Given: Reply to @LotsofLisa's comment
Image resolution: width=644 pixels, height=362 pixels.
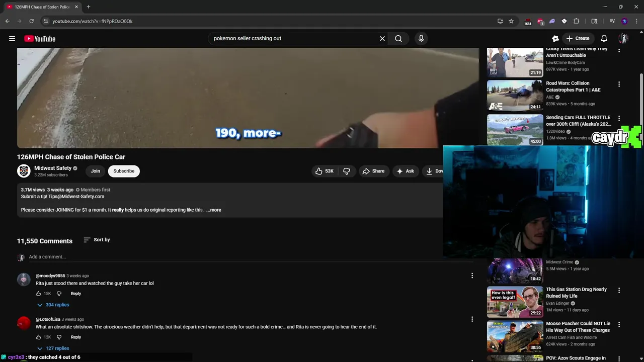Looking at the screenshot, I should [x=75, y=337].
